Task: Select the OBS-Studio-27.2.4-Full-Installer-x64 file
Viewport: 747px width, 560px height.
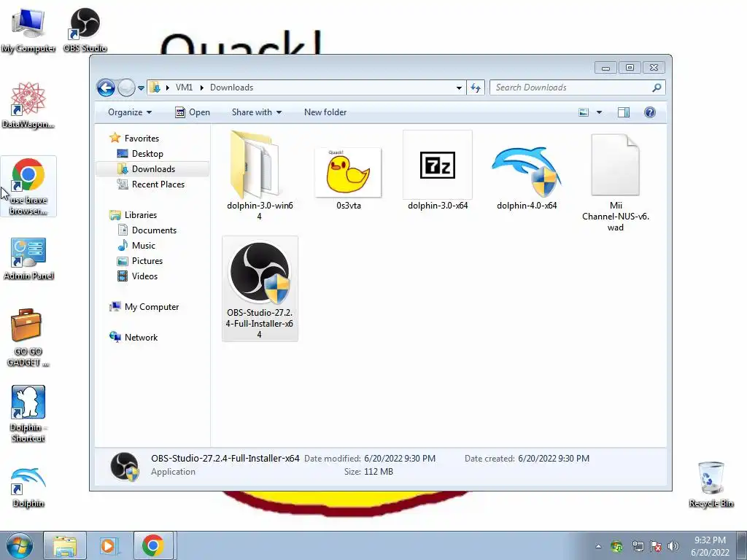Action: click(260, 289)
